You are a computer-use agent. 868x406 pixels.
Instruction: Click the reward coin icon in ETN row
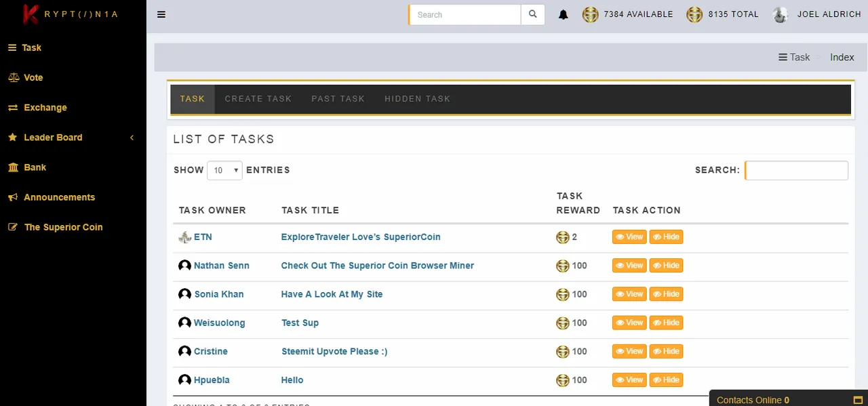[x=562, y=237]
